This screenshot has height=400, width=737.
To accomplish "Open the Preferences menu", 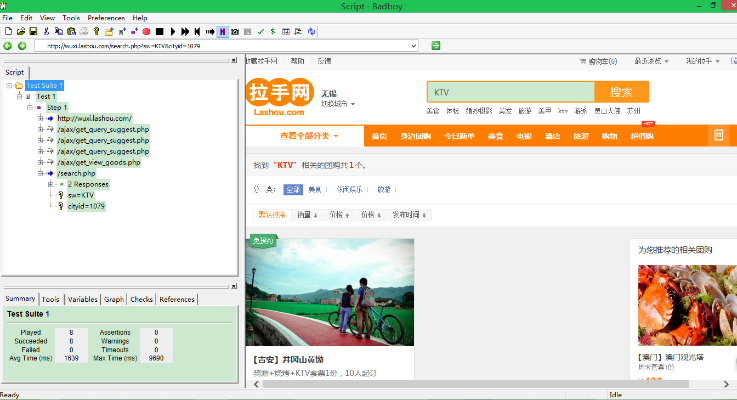I will click(106, 18).
